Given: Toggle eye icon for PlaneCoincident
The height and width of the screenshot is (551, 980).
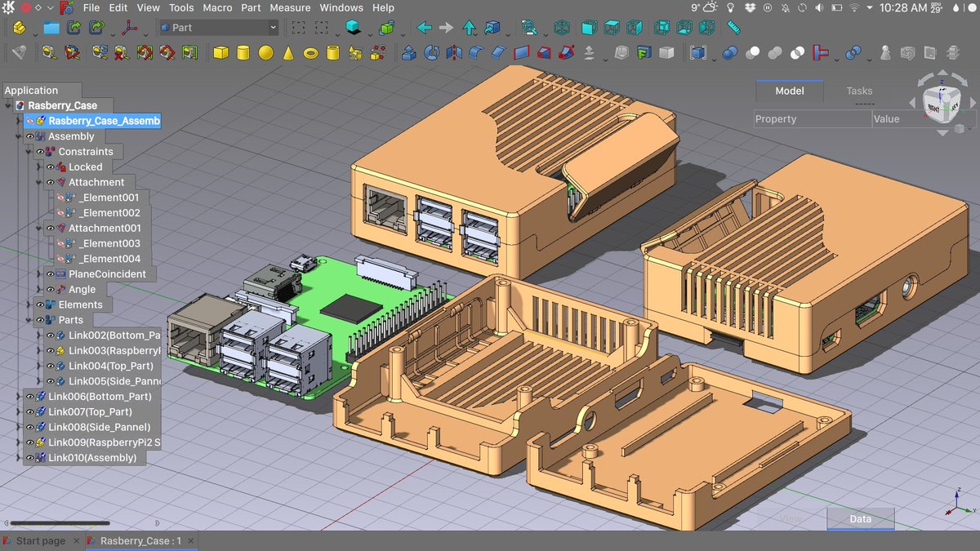Looking at the screenshot, I should pos(49,274).
